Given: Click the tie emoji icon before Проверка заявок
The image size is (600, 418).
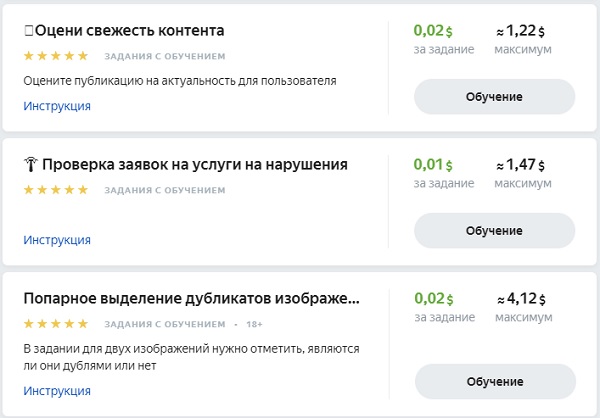Looking at the screenshot, I should pos(31,165).
